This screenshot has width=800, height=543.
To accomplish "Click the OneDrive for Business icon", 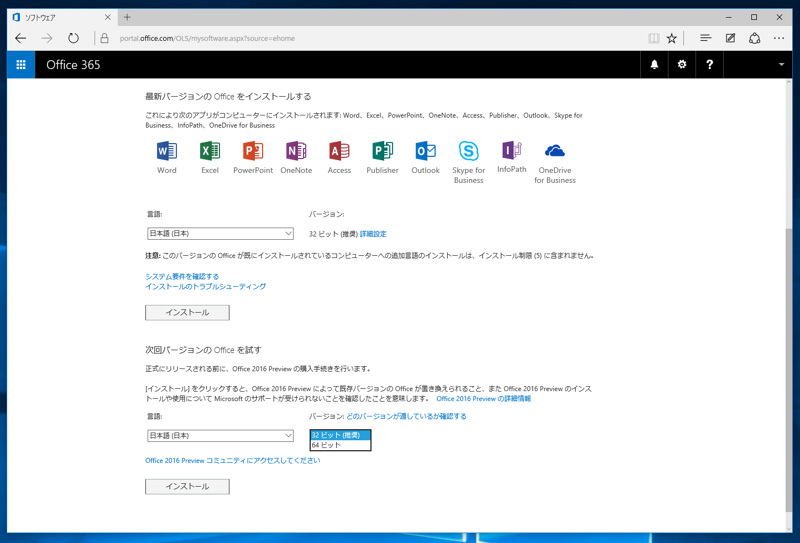I will [x=555, y=151].
